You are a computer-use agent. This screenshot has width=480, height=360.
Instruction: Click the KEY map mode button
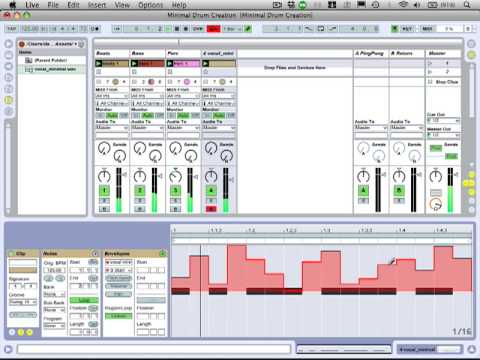point(407,29)
